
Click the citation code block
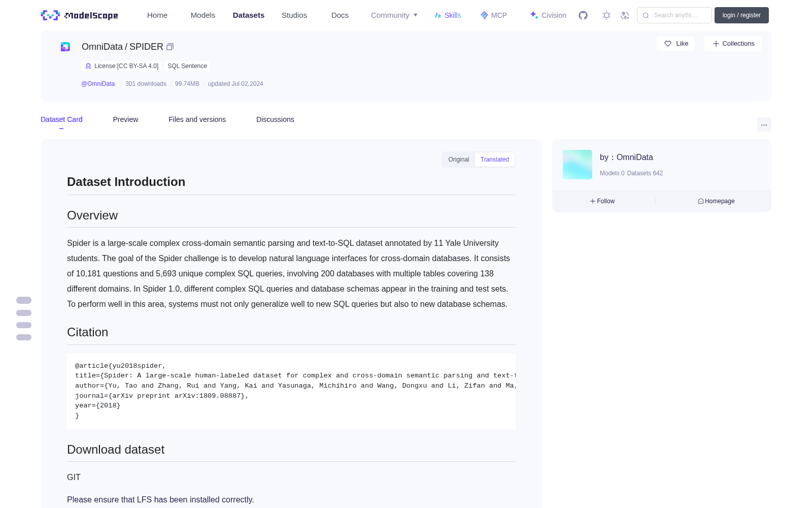tap(291, 391)
